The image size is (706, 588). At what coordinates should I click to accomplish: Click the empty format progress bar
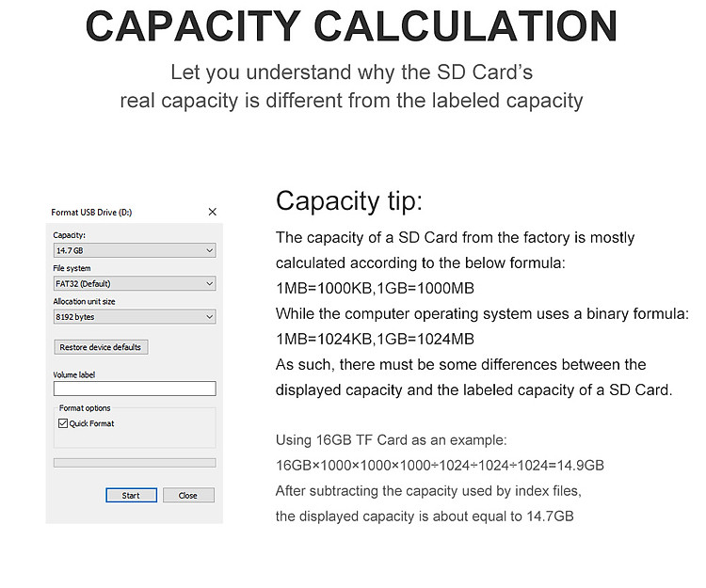click(x=135, y=463)
